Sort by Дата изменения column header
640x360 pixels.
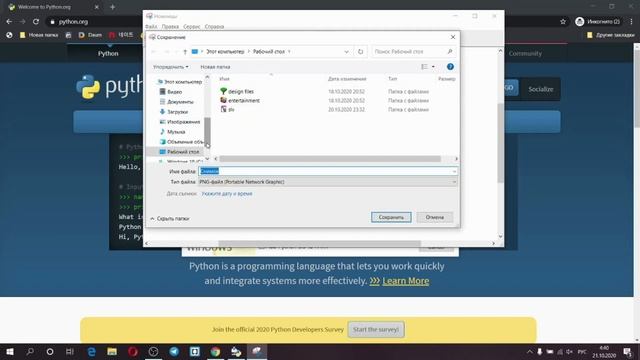tap(347, 79)
